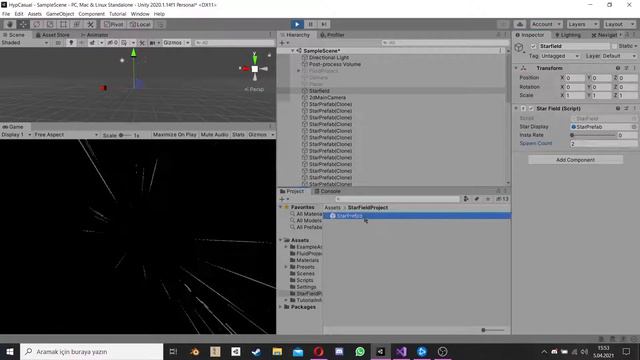Screen dimensions: 640x360
Task: Toggle hidden packages count in Project panel
Action: [502, 199]
